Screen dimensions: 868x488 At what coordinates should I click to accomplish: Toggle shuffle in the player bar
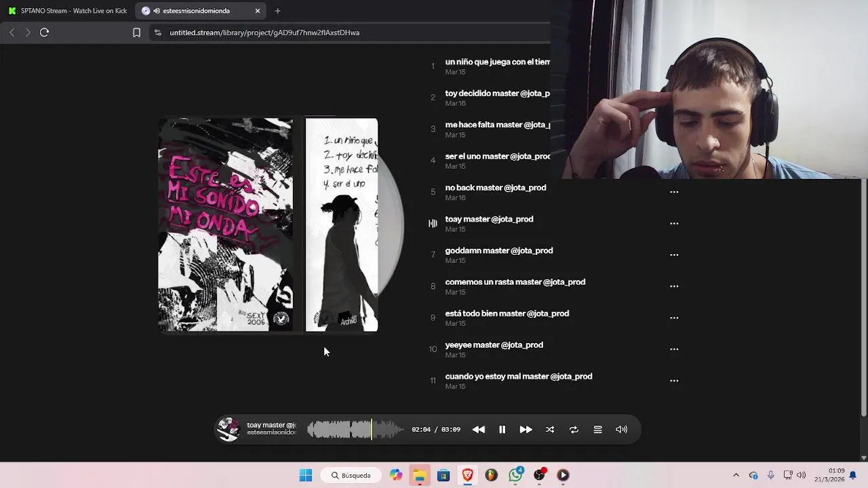point(550,430)
